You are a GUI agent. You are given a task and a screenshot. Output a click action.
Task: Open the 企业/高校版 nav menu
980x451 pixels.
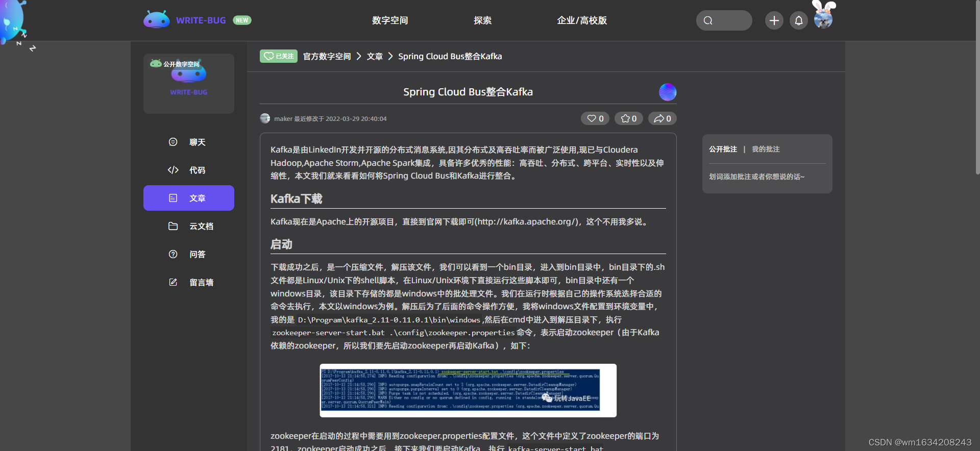[582, 20]
